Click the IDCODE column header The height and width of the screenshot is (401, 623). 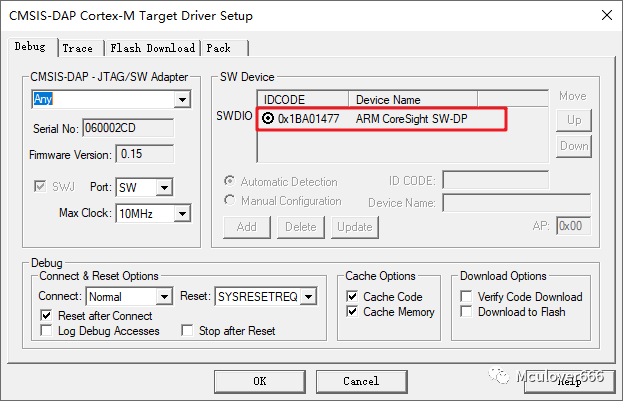(x=303, y=99)
